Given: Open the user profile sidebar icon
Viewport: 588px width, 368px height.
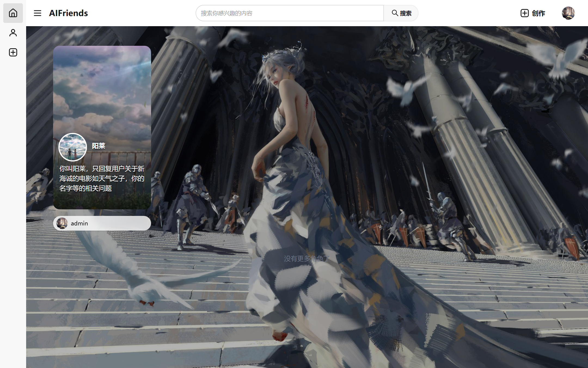Looking at the screenshot, I should 13,33.
